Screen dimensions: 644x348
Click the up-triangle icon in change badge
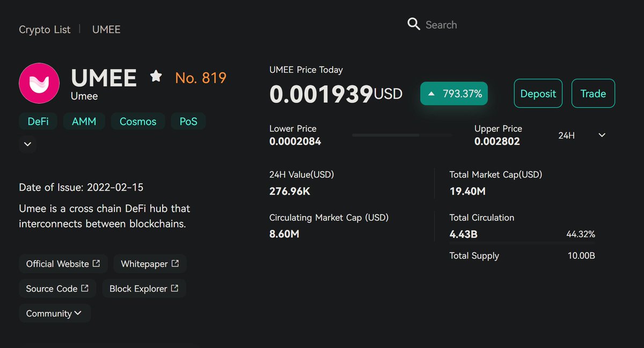tap(431, 94)
